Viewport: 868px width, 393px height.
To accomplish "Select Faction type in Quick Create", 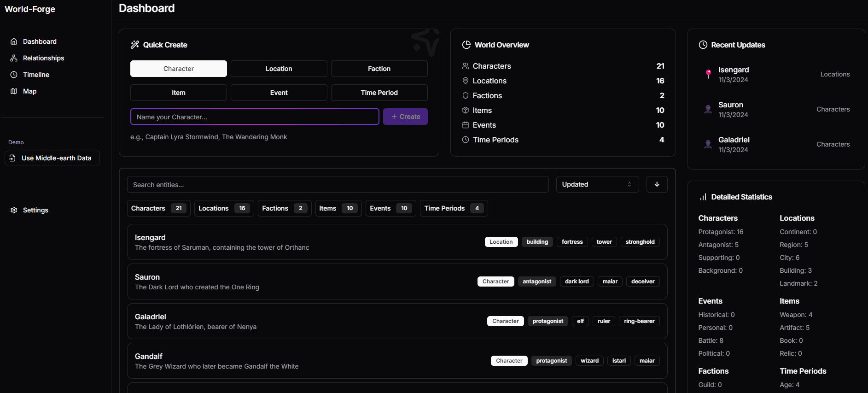I will [379, 69].
